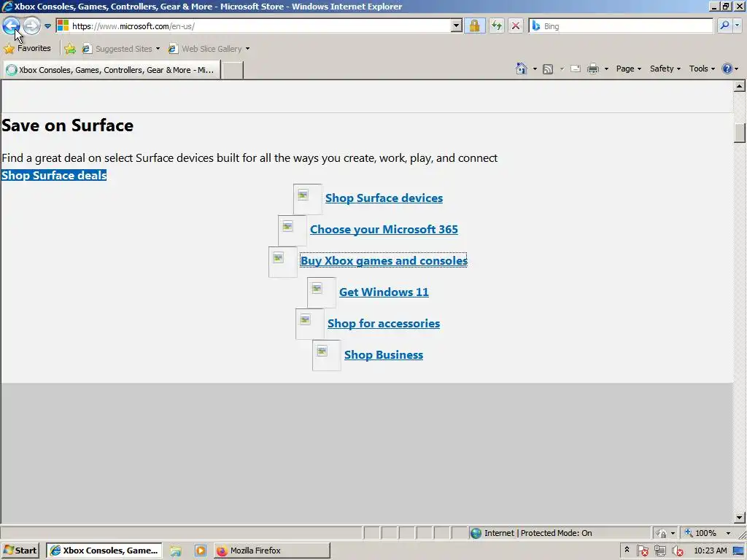Launch Windows Media Player from taskbar

200,551
